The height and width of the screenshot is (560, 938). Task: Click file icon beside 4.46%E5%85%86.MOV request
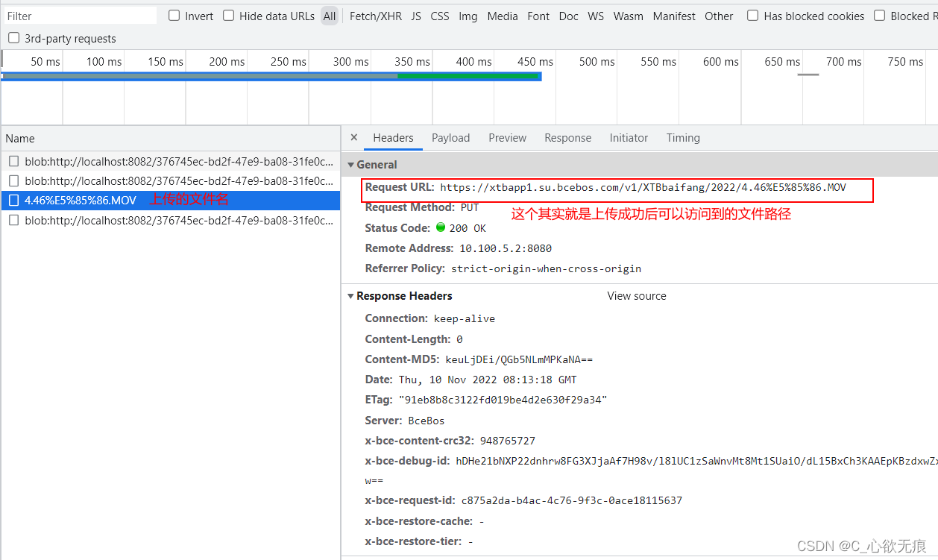14,201
